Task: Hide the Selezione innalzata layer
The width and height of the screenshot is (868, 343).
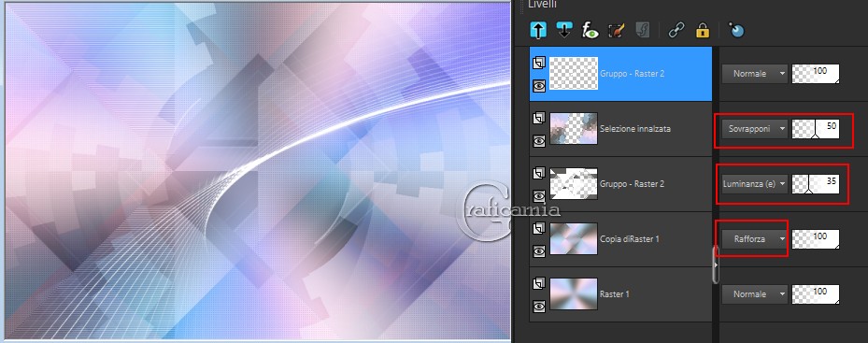Action: 538,141
